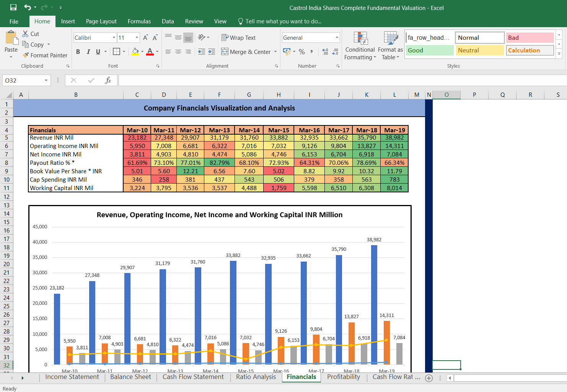Click the Cut scissors icon
This screenshot has width=567, height=392.
[x=25, y=34]
